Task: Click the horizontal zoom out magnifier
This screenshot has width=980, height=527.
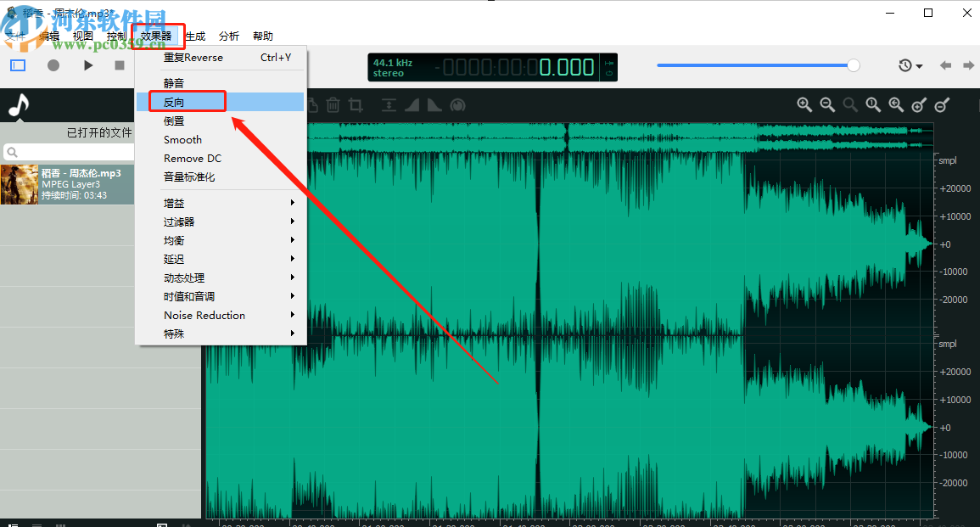Action: click(x=827, y=105)
